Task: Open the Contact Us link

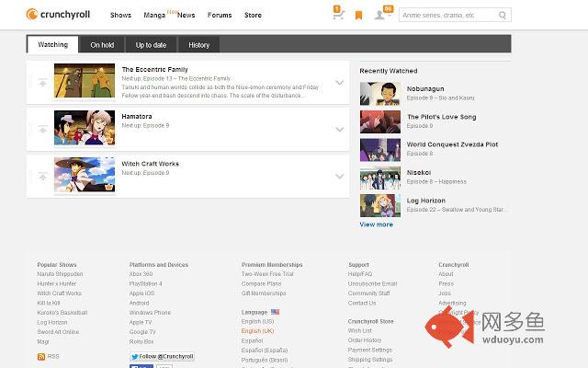Action: [362, 303]
